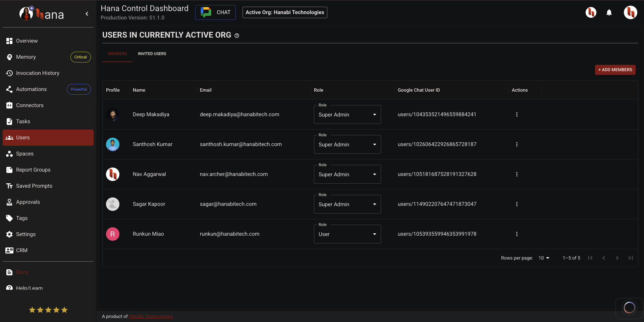
Task: Open role dropdown for Sagar Kapoor
Action: 347,204
